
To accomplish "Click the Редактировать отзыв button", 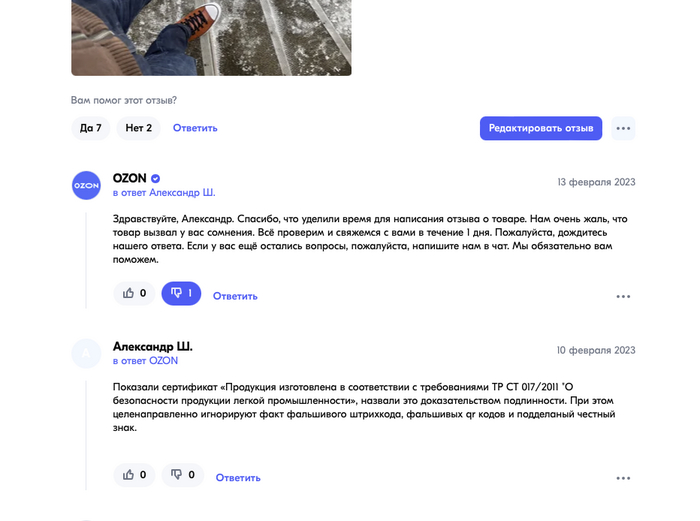I will 540,128.
